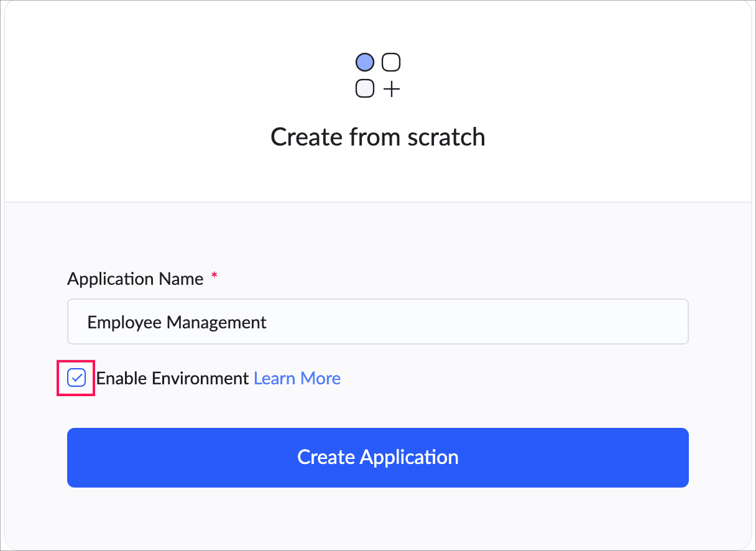Click the word Application in the blue button
Viewport: 756px width, 551px height.
[409, 458]
